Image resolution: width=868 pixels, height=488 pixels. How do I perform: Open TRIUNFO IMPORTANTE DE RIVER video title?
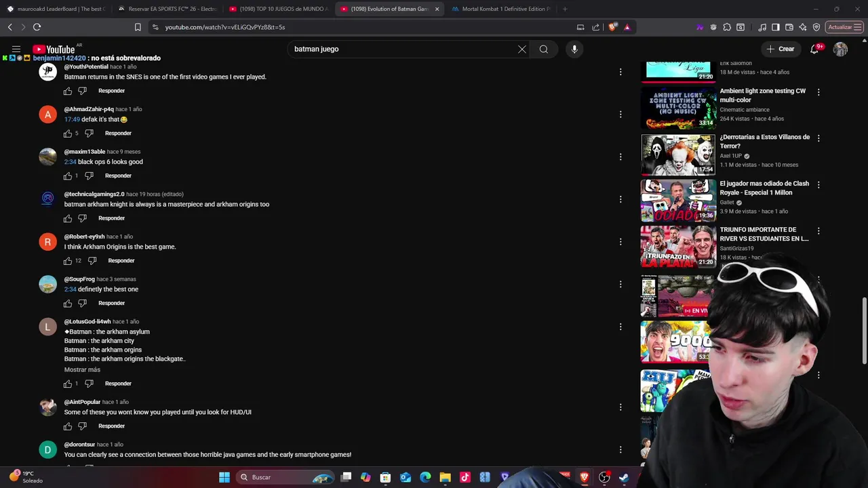click(x=764, y=235)
